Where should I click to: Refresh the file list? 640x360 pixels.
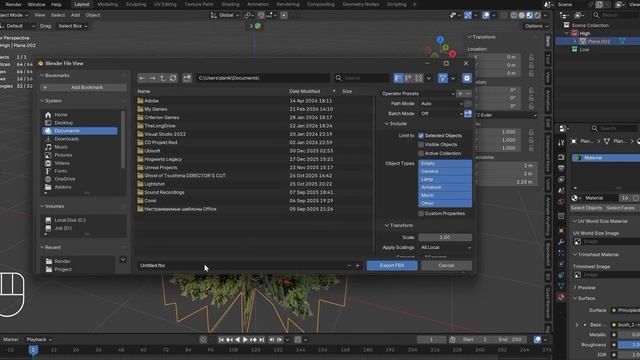173,78
